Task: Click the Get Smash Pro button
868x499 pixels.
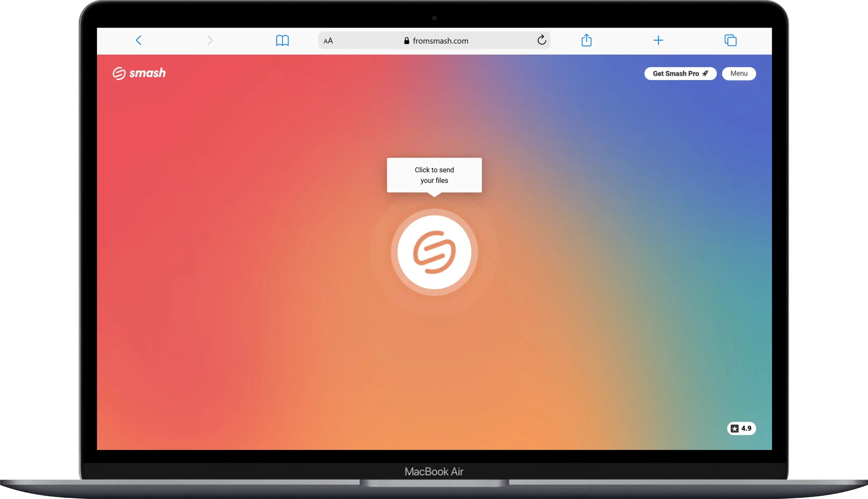Action: pyautogui.click(x=680, y=74)
